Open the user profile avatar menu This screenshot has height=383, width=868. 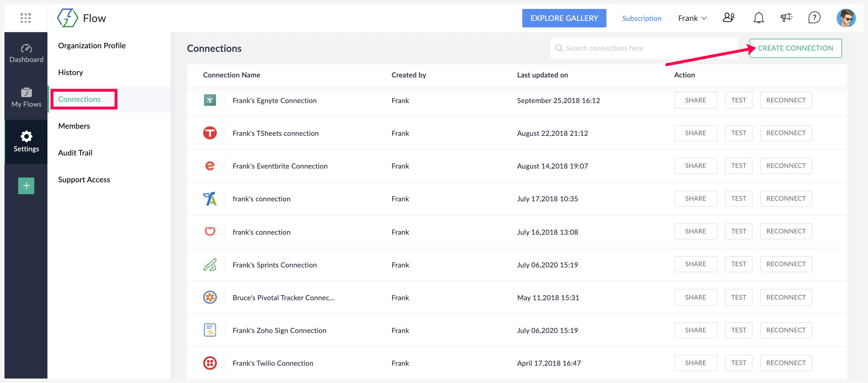(846, 18)
